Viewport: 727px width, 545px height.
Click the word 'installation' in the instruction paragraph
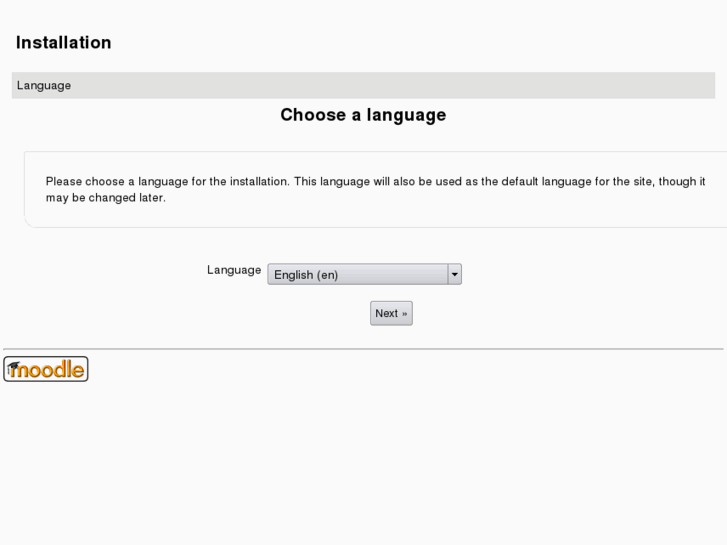pyautogui.click(x=259, y=182)
